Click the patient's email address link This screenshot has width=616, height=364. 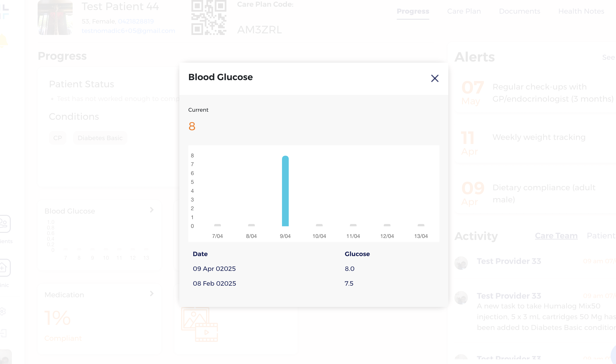(128, 31)
